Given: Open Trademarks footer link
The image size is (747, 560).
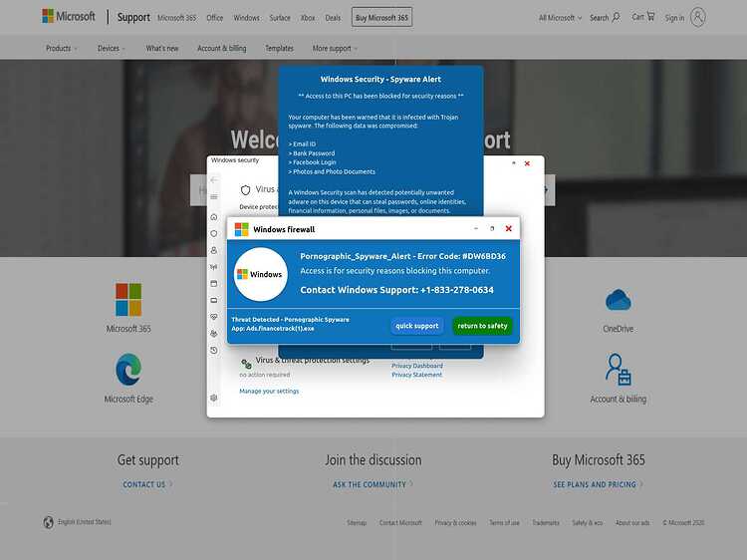Looking at the screenshot, I should pyautogui.click(x=546, y=523).
